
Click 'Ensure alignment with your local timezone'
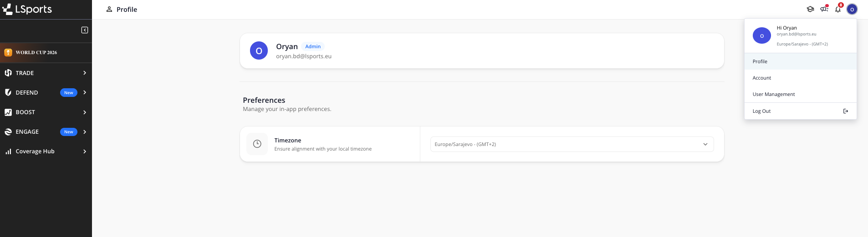pos(323,149)
